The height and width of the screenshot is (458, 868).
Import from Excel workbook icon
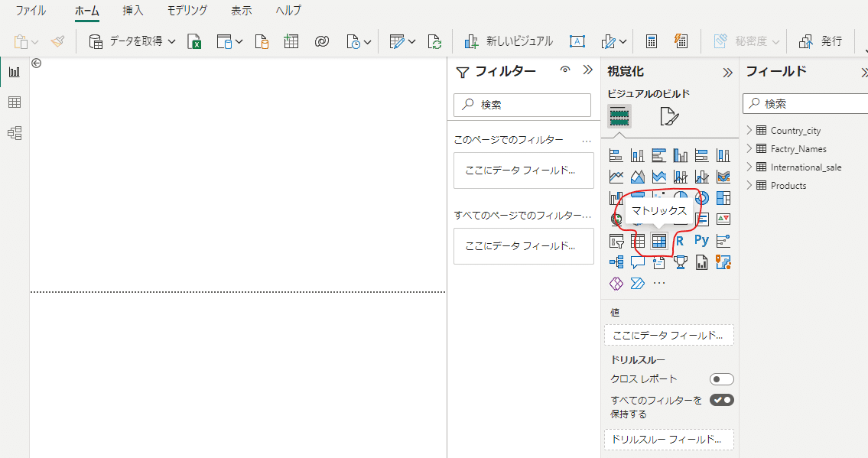click(x=194, y=41)
